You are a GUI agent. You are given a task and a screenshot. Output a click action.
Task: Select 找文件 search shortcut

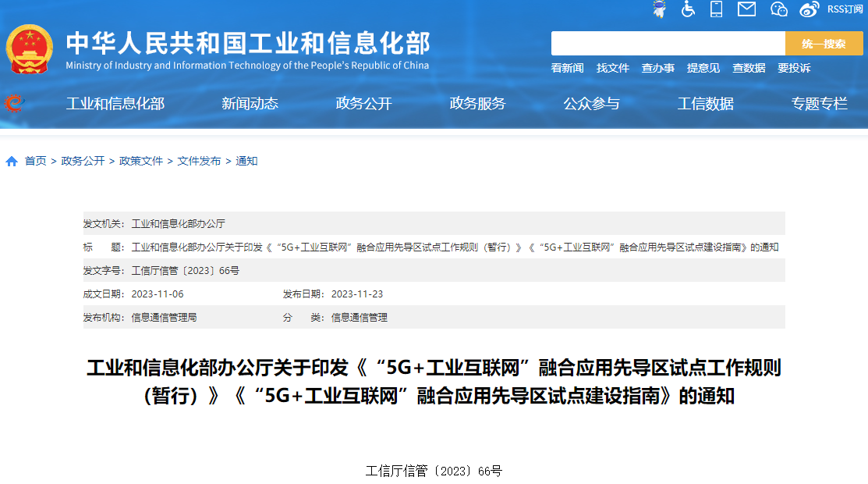coord(613,68)
